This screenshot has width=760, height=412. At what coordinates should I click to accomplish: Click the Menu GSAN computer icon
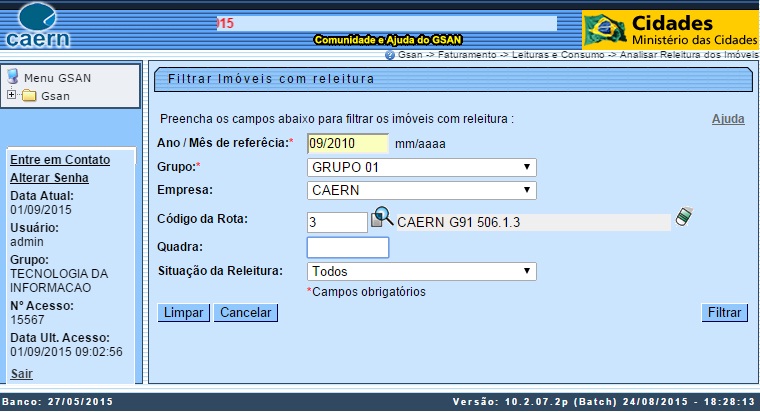click(13, 77)
